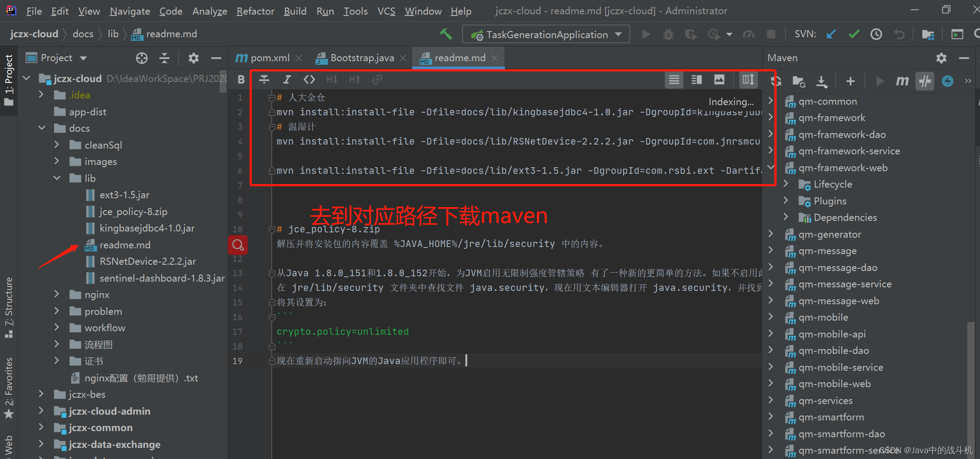
Task: Open the TaskGenerationApplication run configuration dropdown
Action: click(546, 35)
